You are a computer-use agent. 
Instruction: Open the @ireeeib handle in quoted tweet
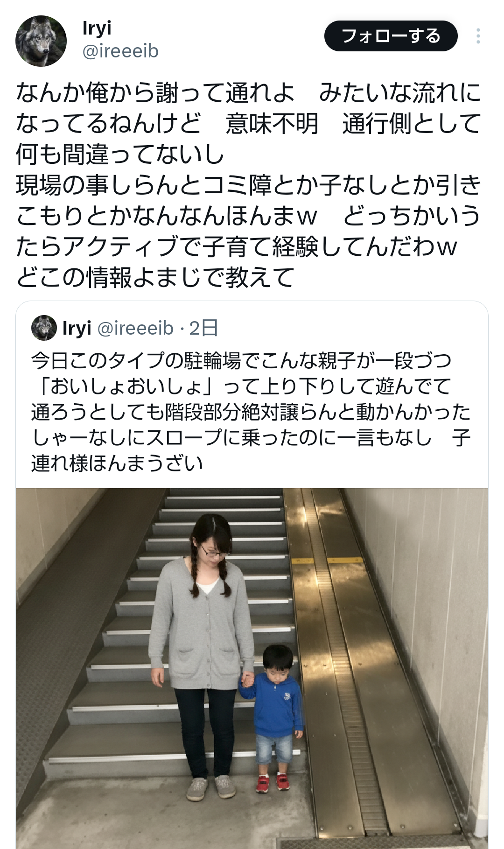coord(135,328)
